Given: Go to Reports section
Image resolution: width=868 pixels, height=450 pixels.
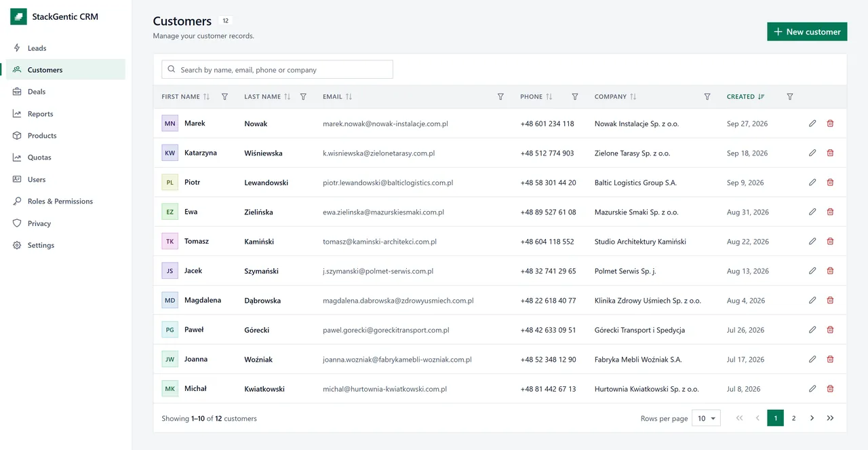Looking at the screenshot, I should pos(66,114).
